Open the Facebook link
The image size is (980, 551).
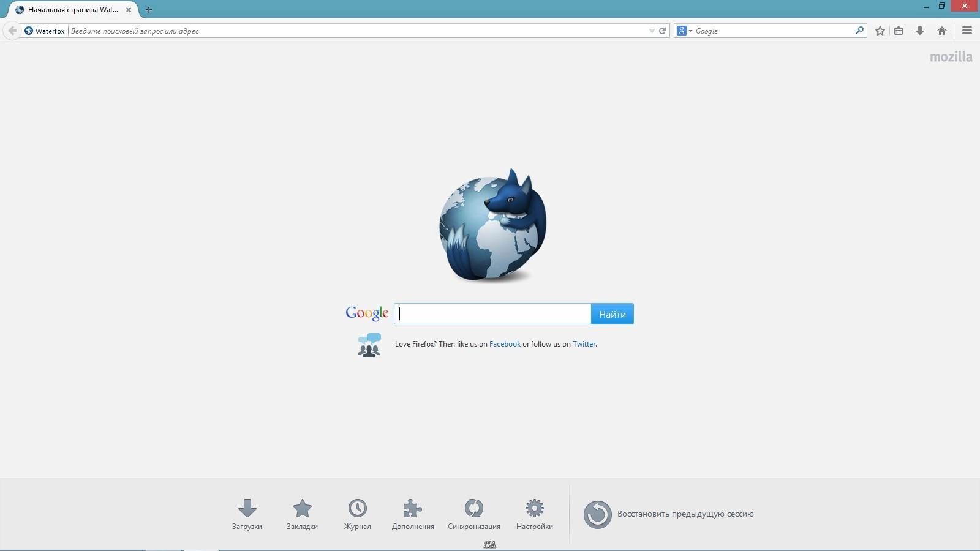(505, 344)
